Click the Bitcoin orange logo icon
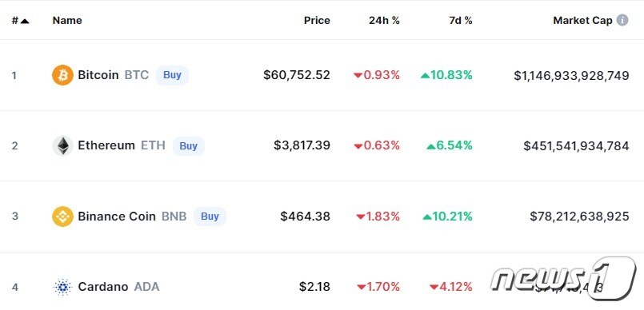Screen dimensions: 644x310 pos(63,75)
